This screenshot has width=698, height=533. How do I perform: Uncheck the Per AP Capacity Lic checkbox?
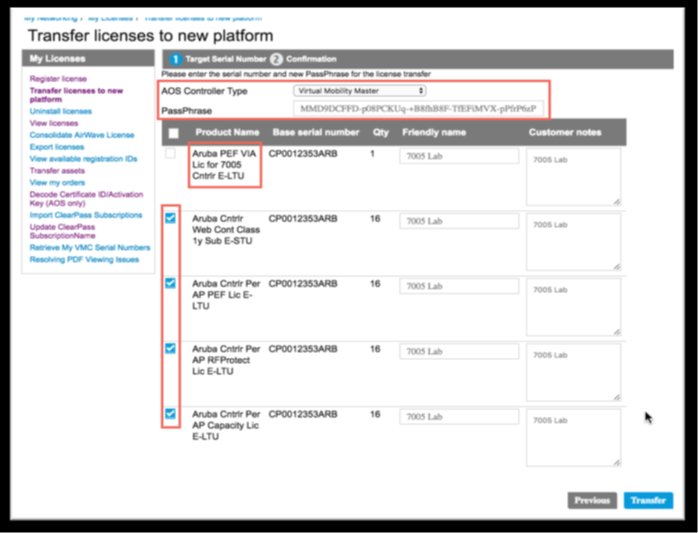(x=170, y=414)
